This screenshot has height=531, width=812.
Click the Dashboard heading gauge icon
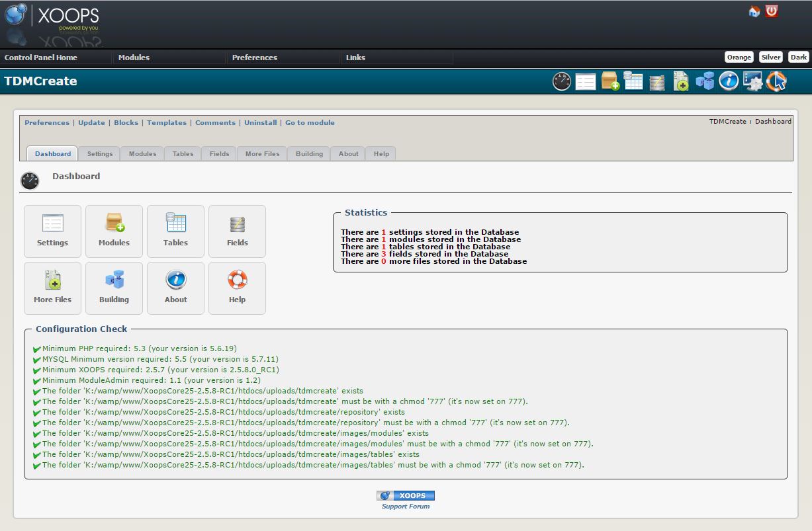pyautogui.click(x=30, y=181)
